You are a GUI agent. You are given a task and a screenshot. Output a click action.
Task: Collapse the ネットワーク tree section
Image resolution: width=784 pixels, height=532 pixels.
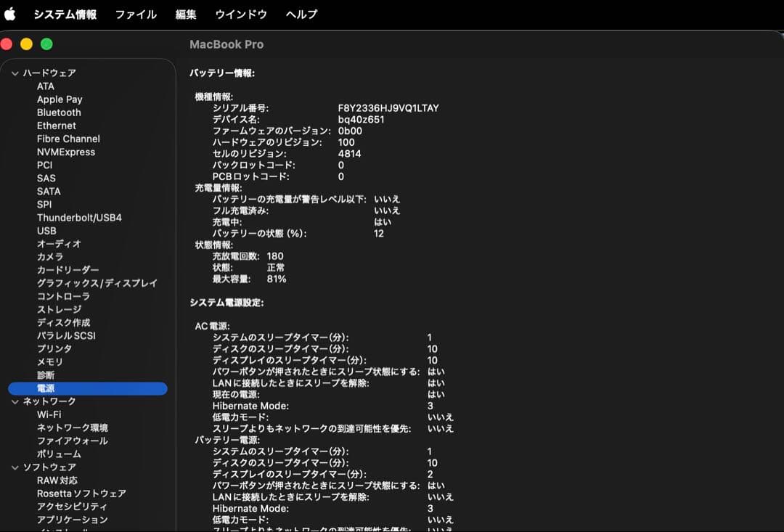coord(14,401)
